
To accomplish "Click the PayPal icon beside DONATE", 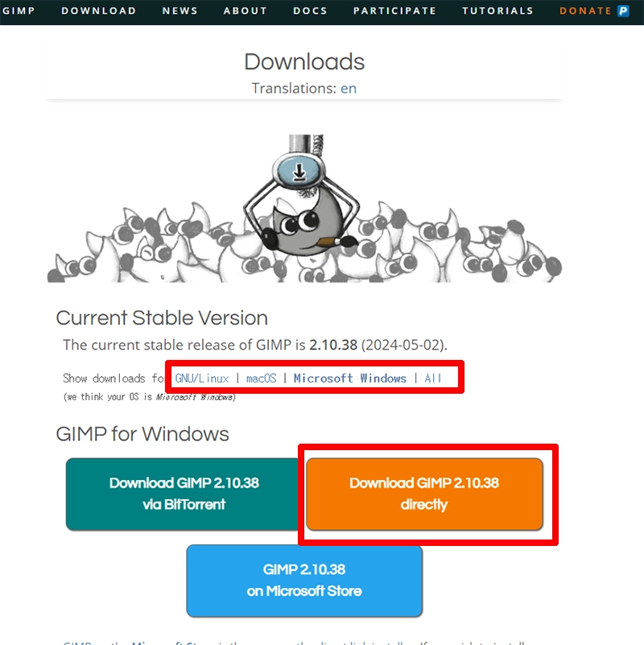I will coord(623,10).
